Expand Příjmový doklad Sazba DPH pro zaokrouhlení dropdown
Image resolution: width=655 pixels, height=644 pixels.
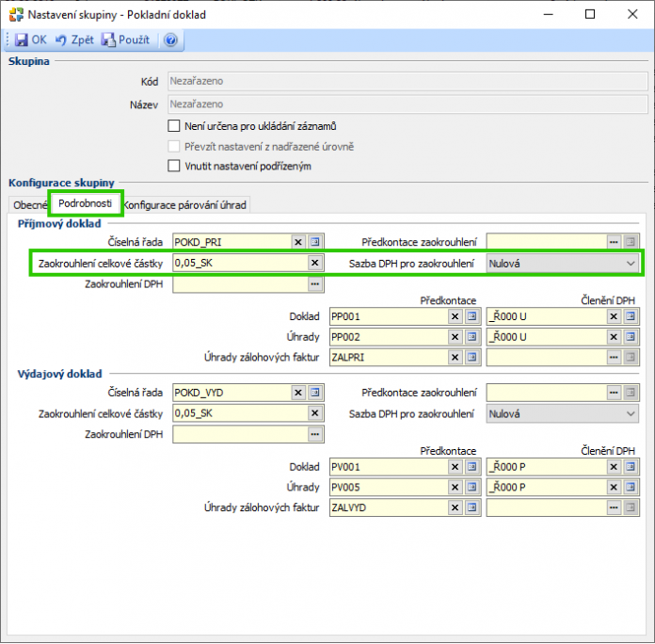click(631, 264)
